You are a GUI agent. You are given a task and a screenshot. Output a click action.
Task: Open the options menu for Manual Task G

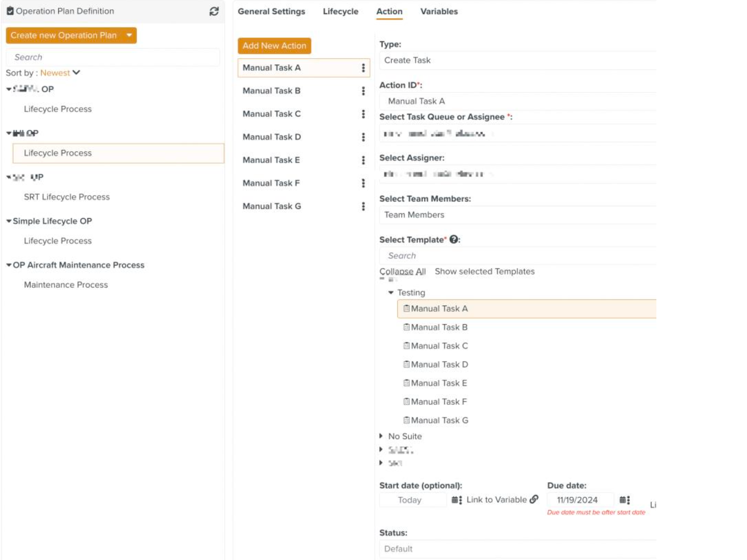coord(363,206)
